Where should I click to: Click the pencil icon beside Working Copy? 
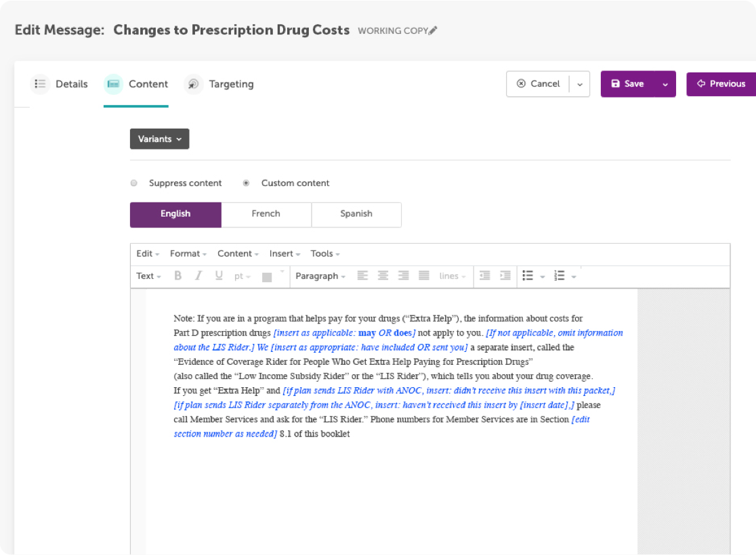pyautogui.click(x=434, y=30)
